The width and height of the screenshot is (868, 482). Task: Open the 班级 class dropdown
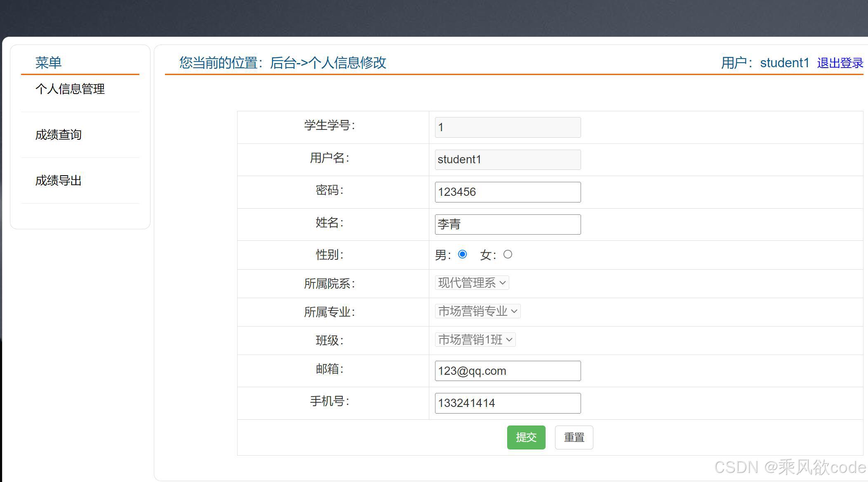coord(475,340)
